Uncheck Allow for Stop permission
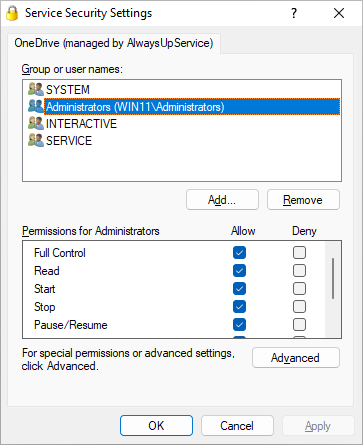Image resolution: width=363 pixels, height=445 pixels. 239,306
